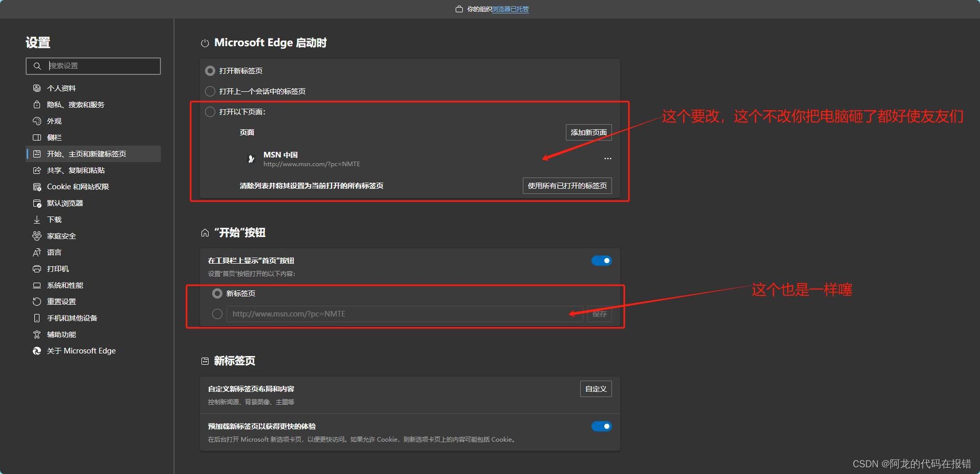Click the family icon beside 家庭安全

(x=37, y=236)
